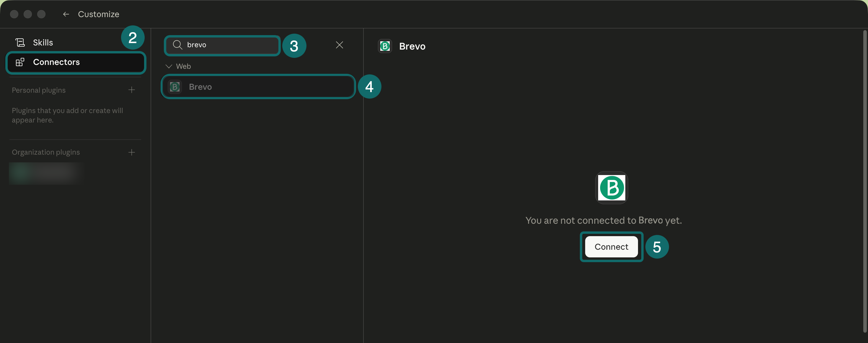Click the Customize title text
The height and width of the screenshot is (343, 868).
pos(98,14)
